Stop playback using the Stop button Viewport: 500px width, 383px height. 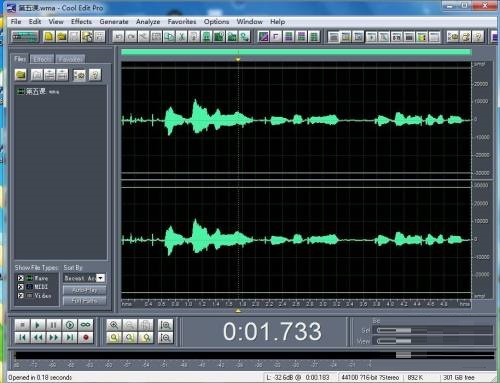(x=22, y=324)
